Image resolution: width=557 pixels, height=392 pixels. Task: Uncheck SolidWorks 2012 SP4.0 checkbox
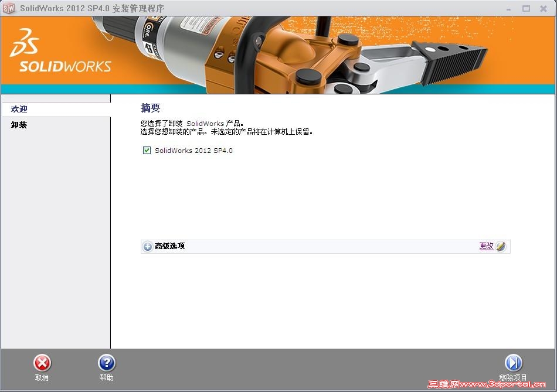point(147,150)
